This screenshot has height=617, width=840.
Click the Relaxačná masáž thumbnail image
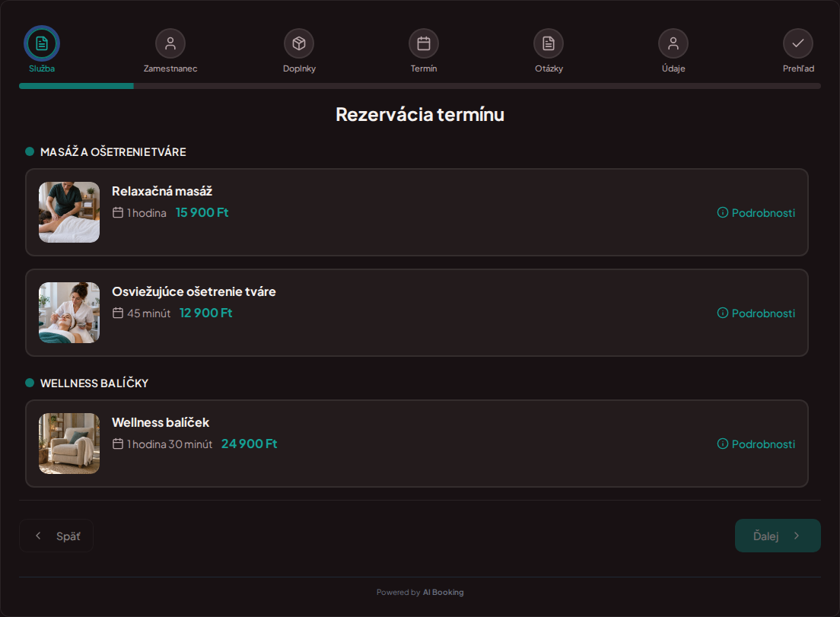tap(69, 212)
